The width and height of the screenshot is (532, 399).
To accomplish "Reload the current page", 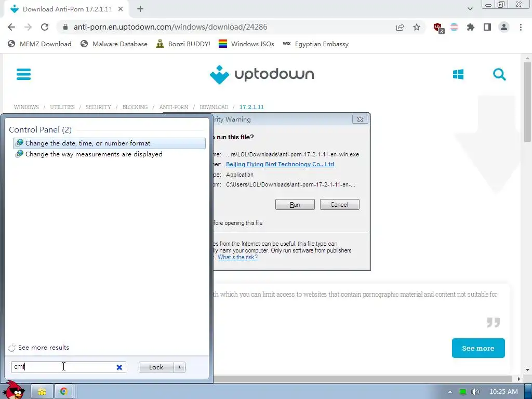I will tap(45, 27).
